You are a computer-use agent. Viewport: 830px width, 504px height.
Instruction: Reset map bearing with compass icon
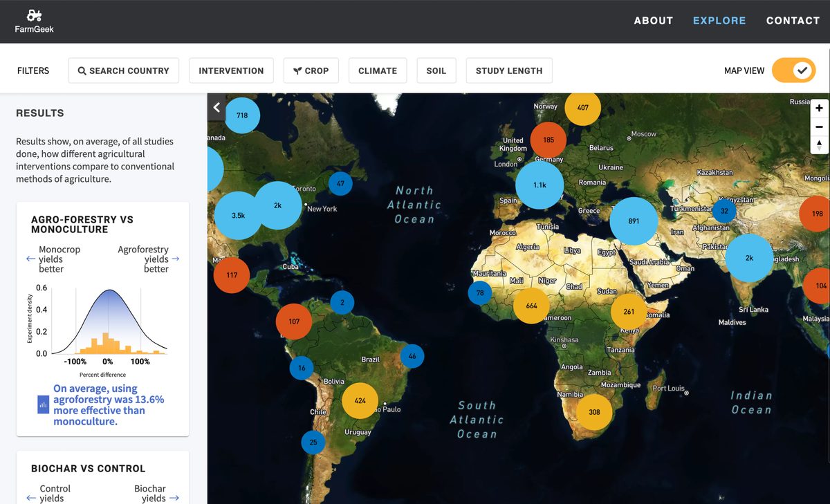click(819, 144)
